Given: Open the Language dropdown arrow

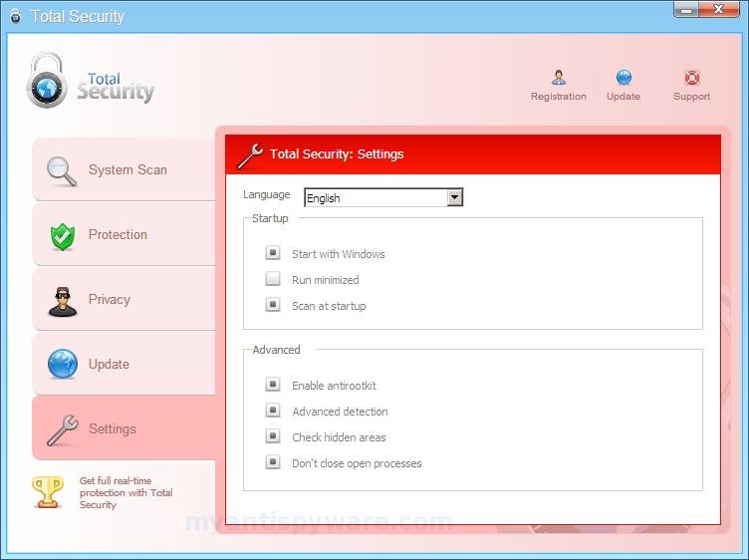Looking at the screenshot, I should 455,197.
